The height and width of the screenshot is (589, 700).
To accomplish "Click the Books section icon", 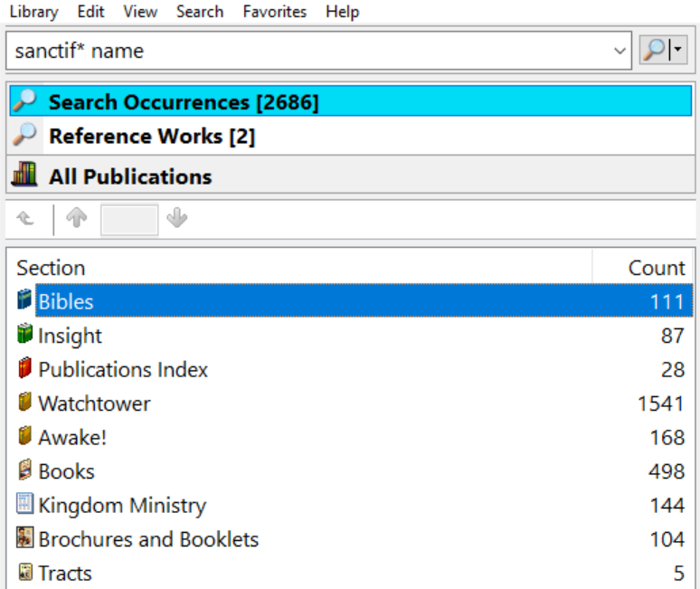I will (x=25, y=470).
